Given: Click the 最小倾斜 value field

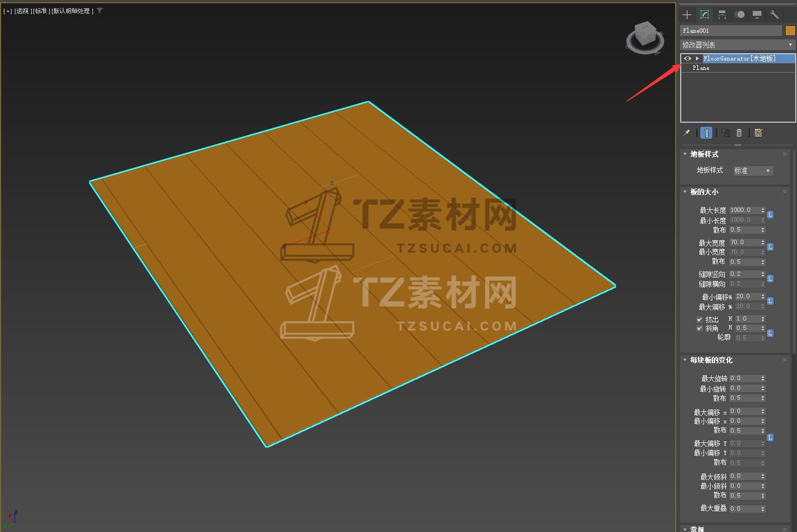Looking at the screenshot, I should [745, 486].
